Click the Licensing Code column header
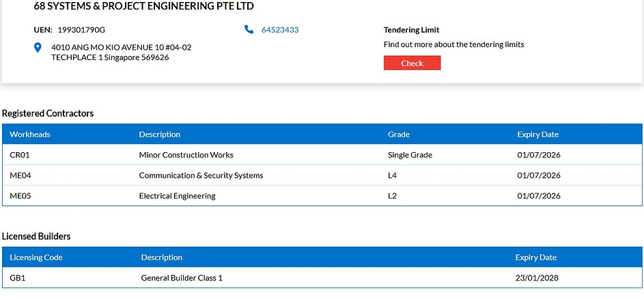The width and height of the screenshot is (644, 298). (x=36, y=257)
